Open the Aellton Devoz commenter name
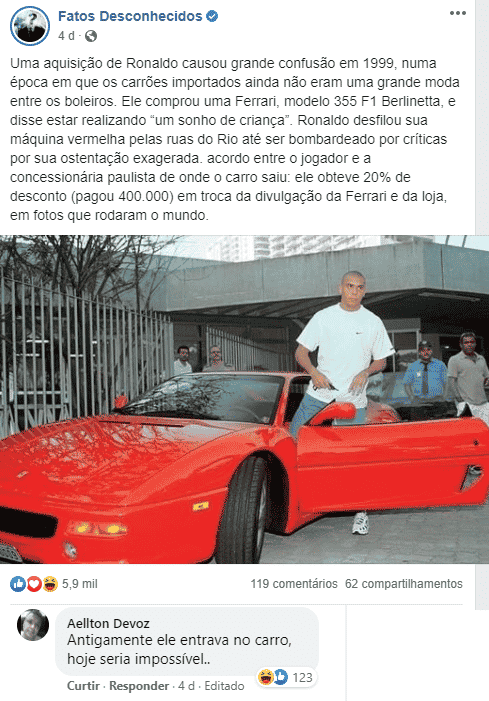Image resolution: width=489 pixels, height=701 pixels. coord(108,623)
